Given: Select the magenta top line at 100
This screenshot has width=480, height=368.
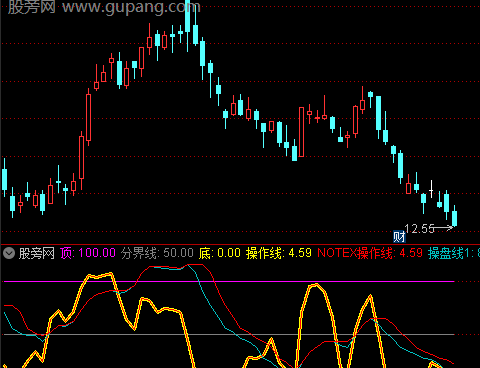Looking at the screenshot, I should [229, 282].
